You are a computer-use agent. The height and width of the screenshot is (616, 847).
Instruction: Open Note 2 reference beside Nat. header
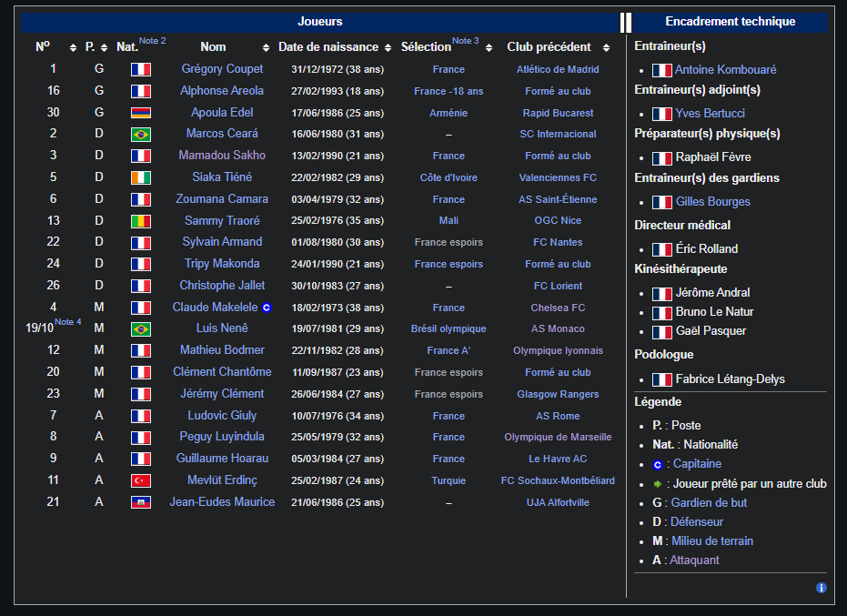[152, 41]
